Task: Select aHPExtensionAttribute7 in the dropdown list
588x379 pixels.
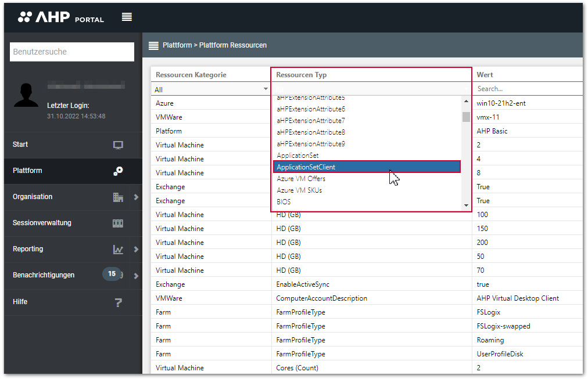Action: (367, 121)
